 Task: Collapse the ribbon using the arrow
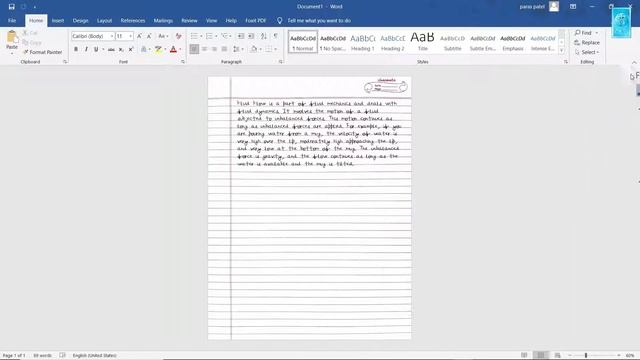(x=634, y=62)
